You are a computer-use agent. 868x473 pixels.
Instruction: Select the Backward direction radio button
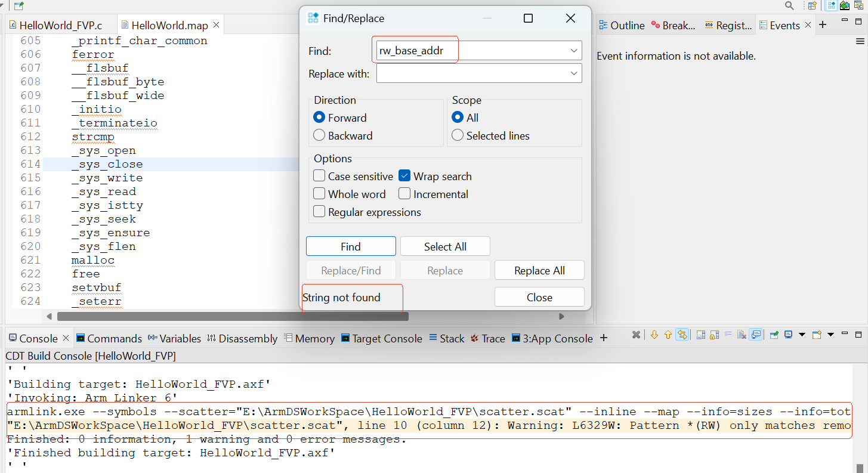click(319, 136)
